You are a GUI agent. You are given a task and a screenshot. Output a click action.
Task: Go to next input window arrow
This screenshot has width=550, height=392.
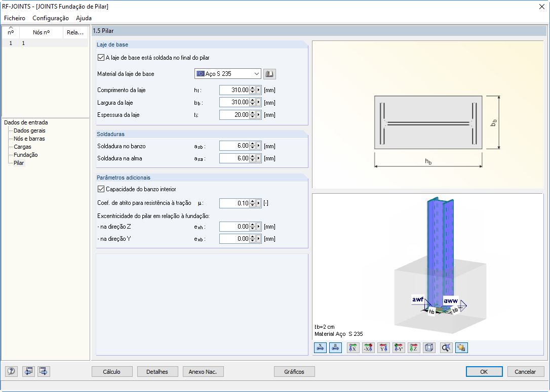tap(44, 371)
